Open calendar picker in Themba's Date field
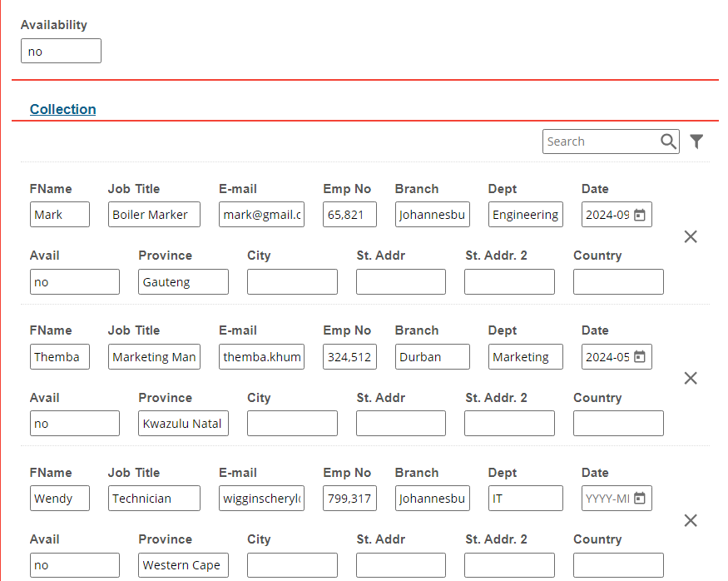Viewport: 728px width, 581px height. pos(639,357)
